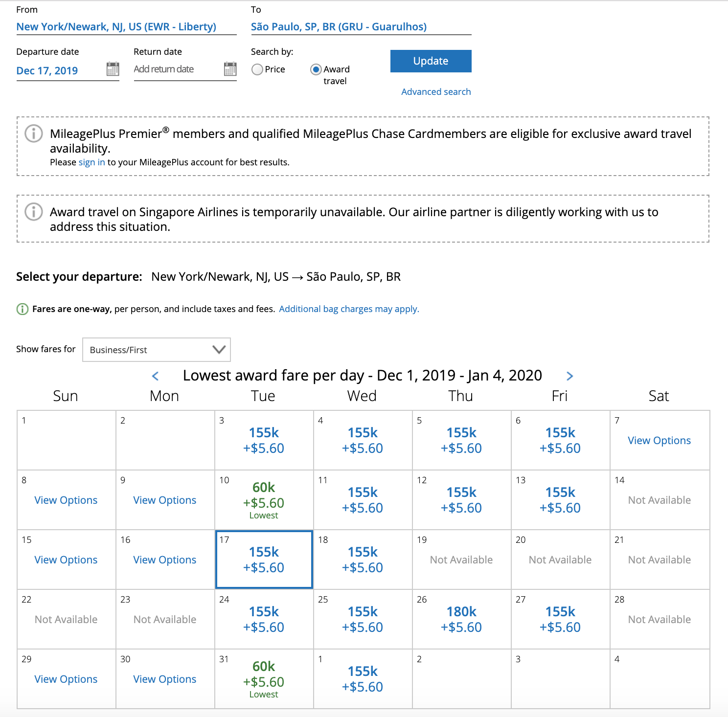Image resolution: width=728 pixels, height=717 pixels.
Task: Open Additional bag charges may apply link
Action: click(349, 309)
